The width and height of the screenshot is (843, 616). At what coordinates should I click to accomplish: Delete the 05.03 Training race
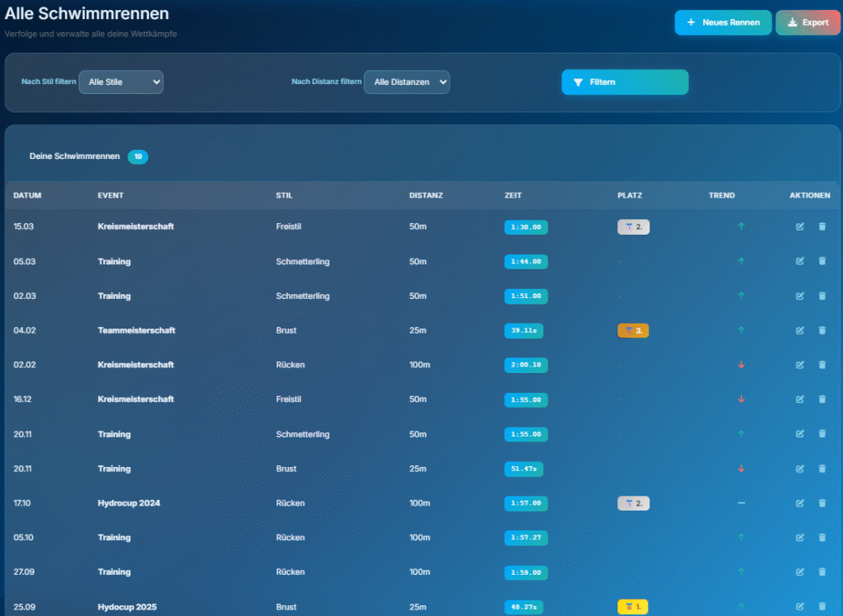[x=822, y=261]
